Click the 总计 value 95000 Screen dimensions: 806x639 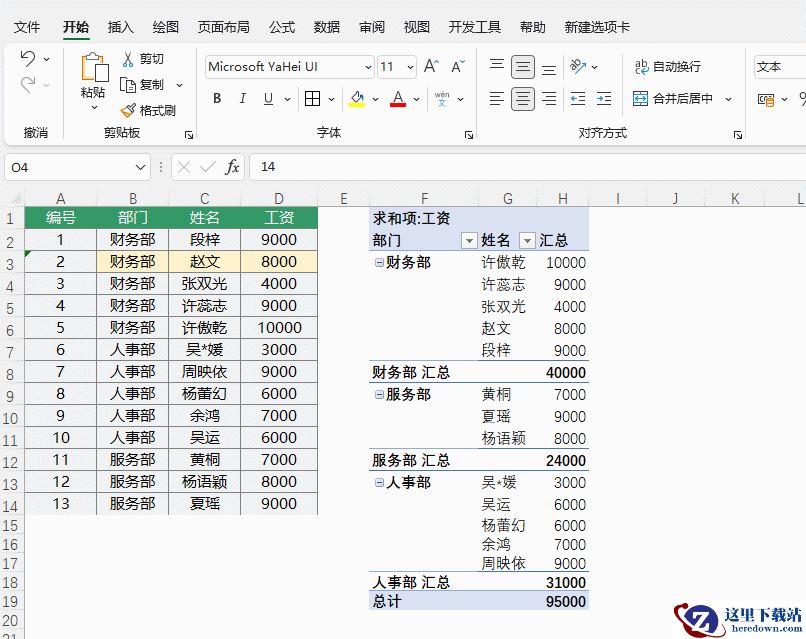(x=565, y=601)
